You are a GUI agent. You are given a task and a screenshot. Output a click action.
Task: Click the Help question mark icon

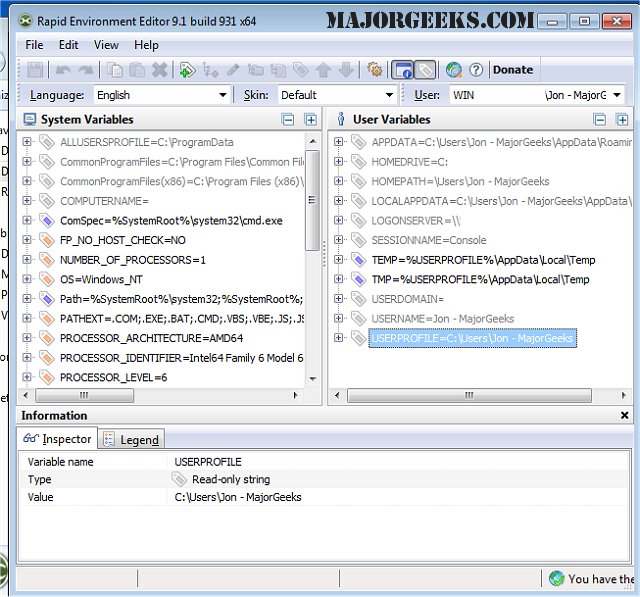point(476,70)
